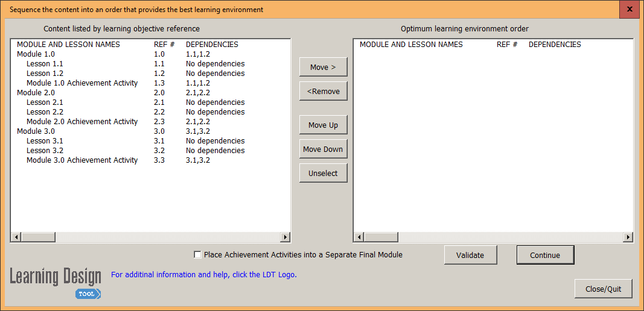Screen dimensions: 644x311
Task: Select Module 1.0 Achievement Activity row
Action: tap(150, 83)
